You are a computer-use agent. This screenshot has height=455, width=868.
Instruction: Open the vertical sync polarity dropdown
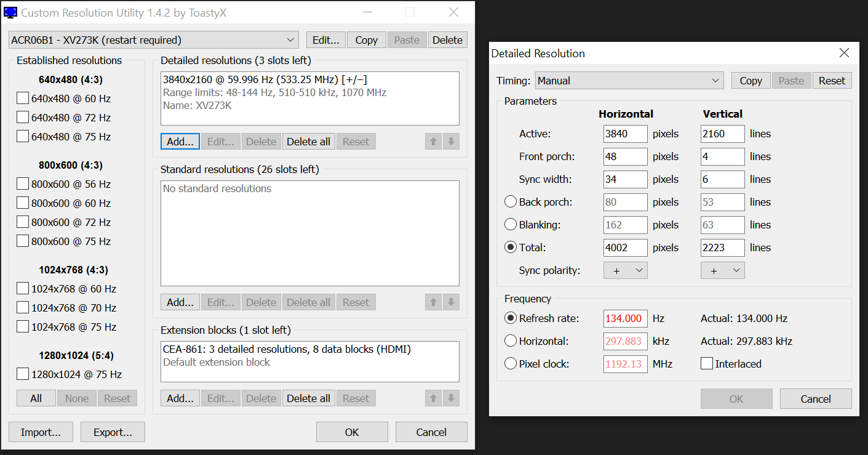coord(722,271)
